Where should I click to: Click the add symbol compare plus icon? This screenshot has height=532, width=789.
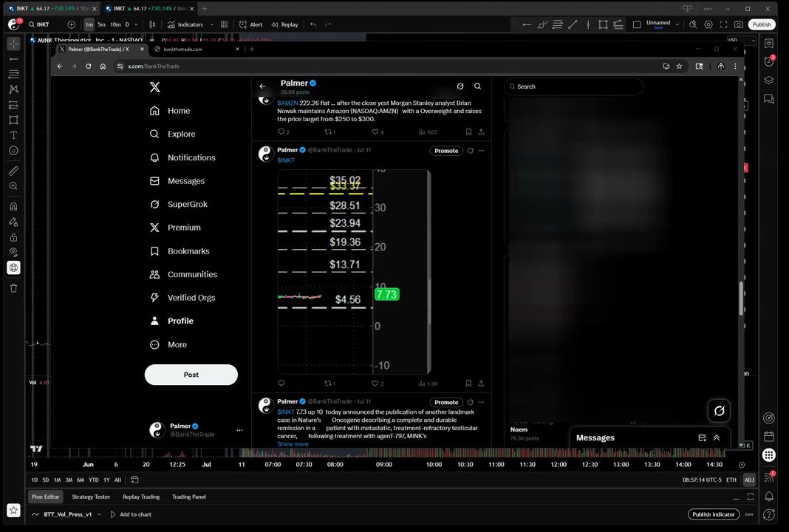pyautogui.click(x=71, y=24)
